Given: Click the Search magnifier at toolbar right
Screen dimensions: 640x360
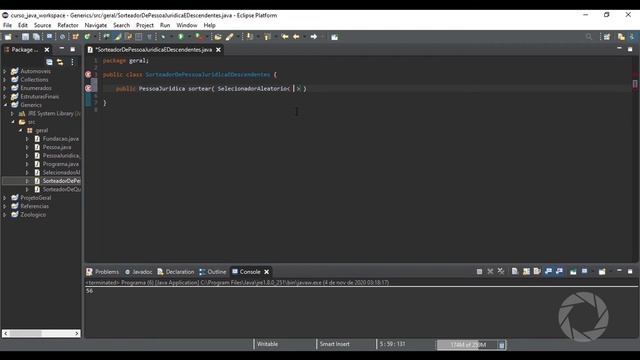Looking at the screenshot, I should pos(589,37).
